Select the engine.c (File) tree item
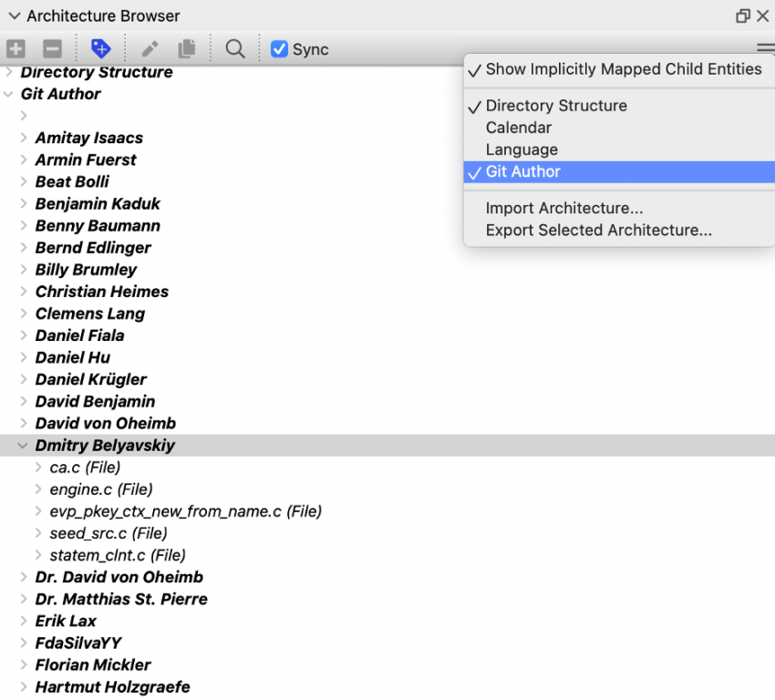775x700 pixels. coord(101,489)
